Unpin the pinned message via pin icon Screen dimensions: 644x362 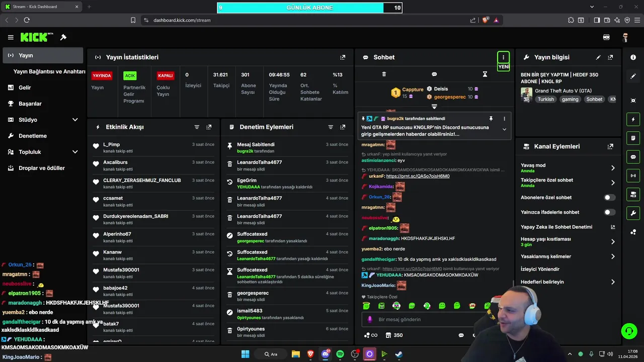point(491,119)
